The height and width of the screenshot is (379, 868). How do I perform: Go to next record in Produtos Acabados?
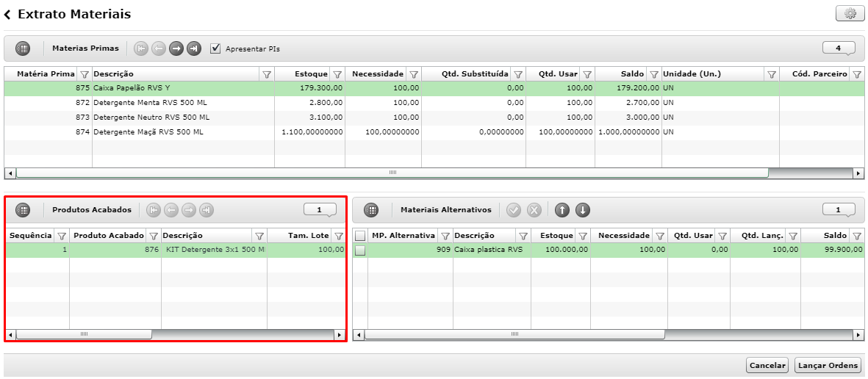[189, 209]
